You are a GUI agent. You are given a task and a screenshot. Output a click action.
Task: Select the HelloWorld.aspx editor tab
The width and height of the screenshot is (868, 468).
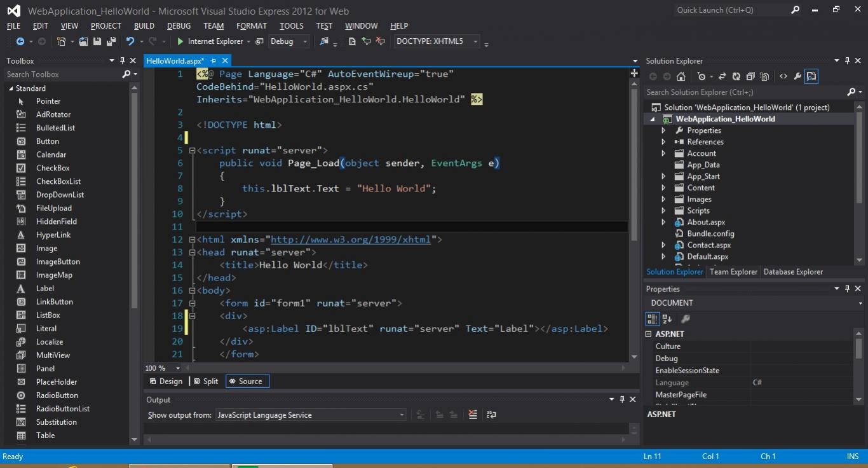pos(175,60)
